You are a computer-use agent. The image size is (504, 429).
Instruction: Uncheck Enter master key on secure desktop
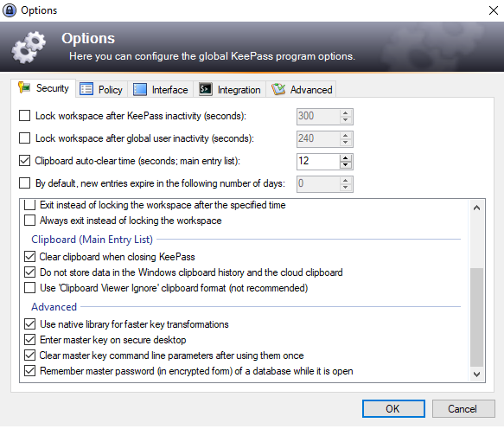point(30,340)
